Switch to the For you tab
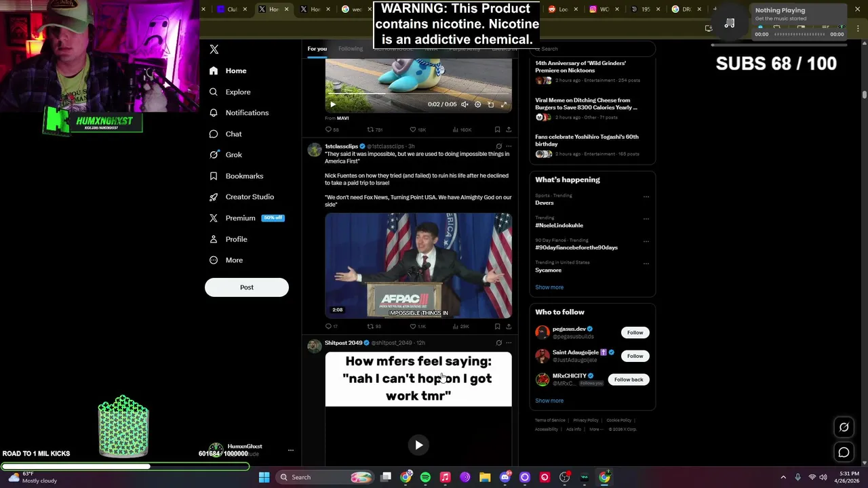Screen dimensions: 868x488 coord(317,49)
